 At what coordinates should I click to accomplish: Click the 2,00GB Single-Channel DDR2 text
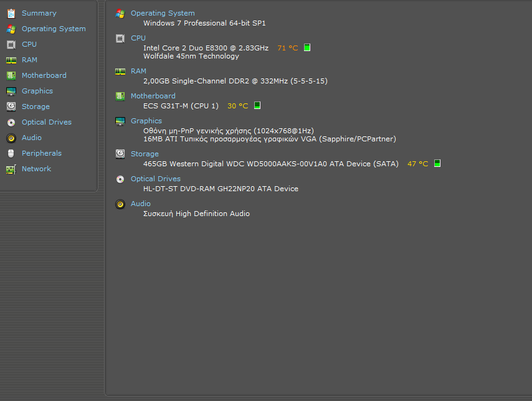click(x=235, y=81)
